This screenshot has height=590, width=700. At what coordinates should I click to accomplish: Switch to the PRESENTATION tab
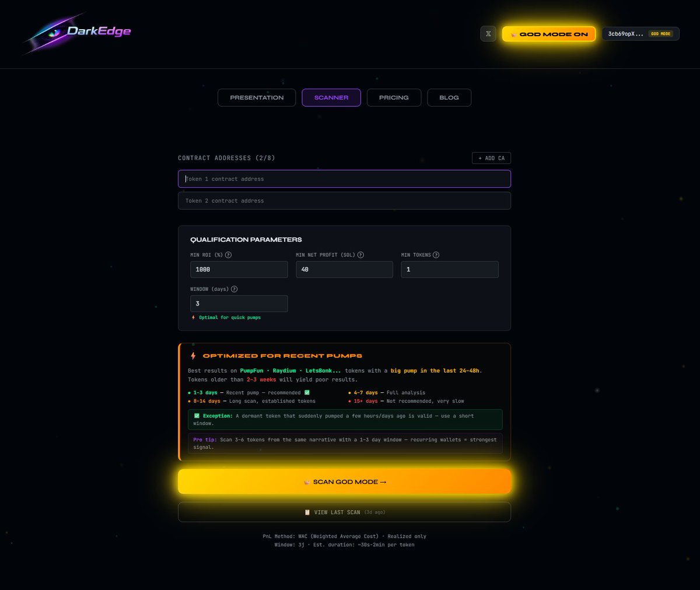click(257, 97)
